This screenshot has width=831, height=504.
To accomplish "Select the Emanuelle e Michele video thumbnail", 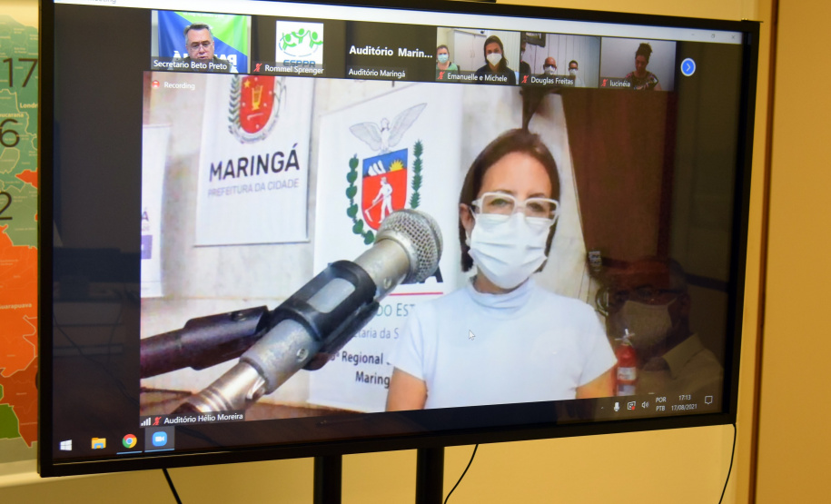I will click(x=478, y=56).
